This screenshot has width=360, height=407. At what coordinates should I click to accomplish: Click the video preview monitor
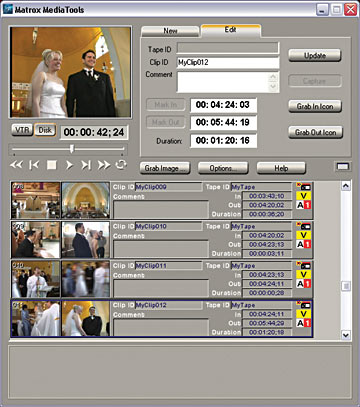point(71,72)
